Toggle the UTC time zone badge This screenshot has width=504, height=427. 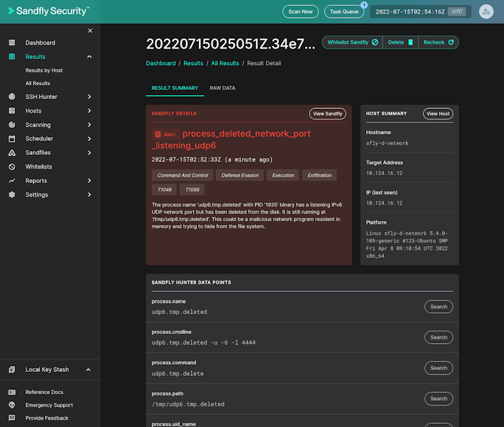coord(457,12)
